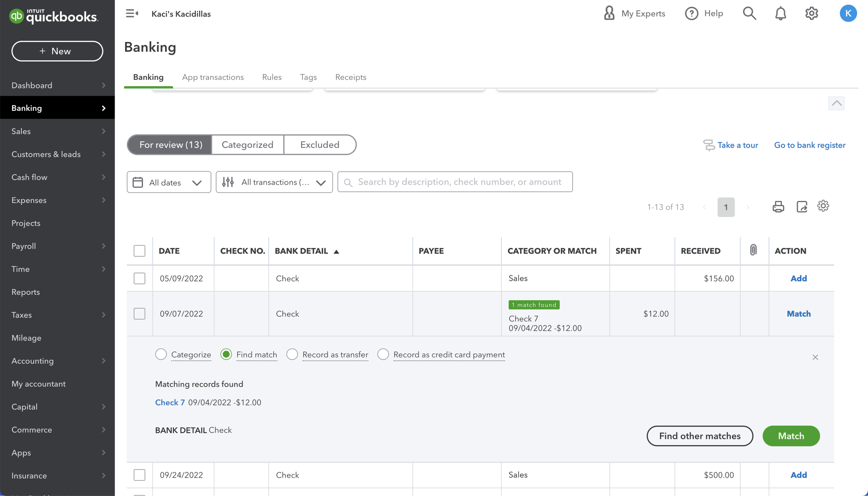Click Find other matches
This screenshot has width=868, height=496.
point(700,436)
